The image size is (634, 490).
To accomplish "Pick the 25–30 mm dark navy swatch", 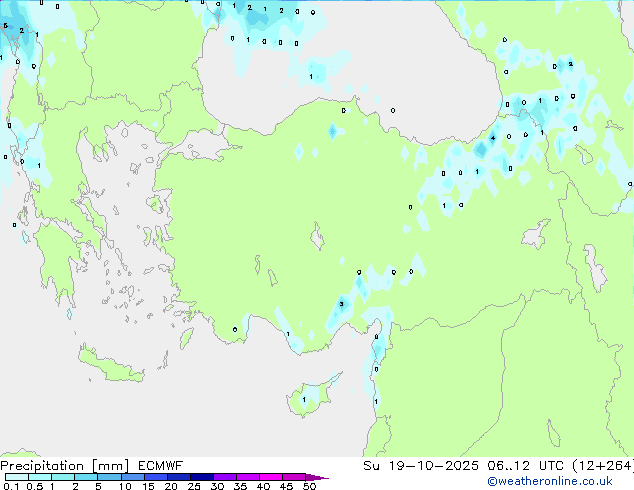I will (x=201, y=477).
